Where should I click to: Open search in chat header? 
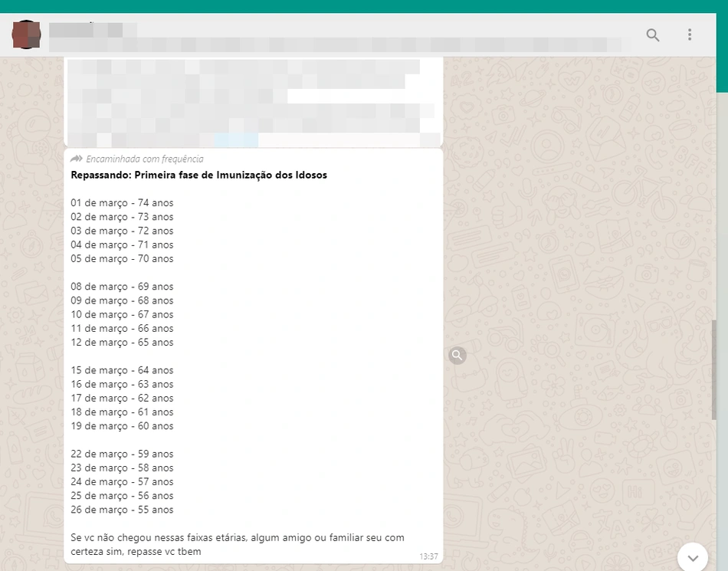[x=652, y=34]
